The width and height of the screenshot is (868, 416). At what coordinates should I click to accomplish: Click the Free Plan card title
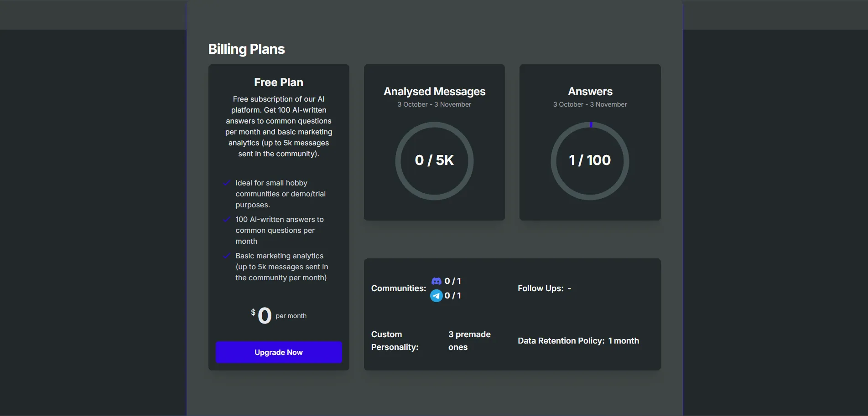(x=279, y=82)
